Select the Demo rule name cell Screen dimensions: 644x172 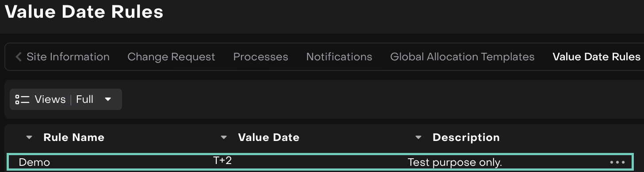pyautogui.click(x=34, y=163)
